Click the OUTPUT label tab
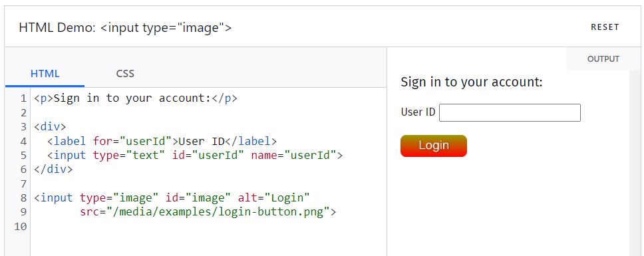The image size is (644, 256). coord(603,59)
